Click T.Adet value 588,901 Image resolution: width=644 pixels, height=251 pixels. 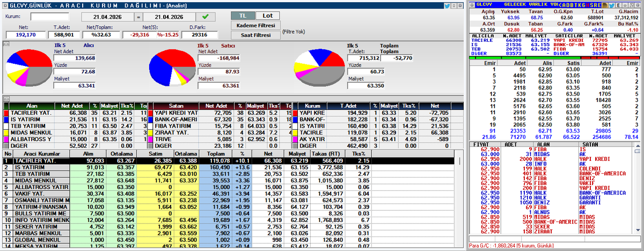pos(63,34)
